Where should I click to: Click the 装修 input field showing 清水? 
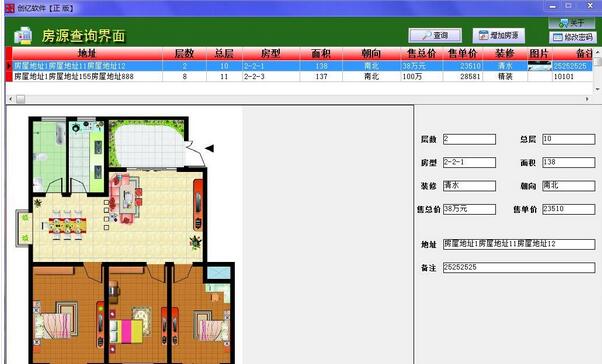click(469, 186)
